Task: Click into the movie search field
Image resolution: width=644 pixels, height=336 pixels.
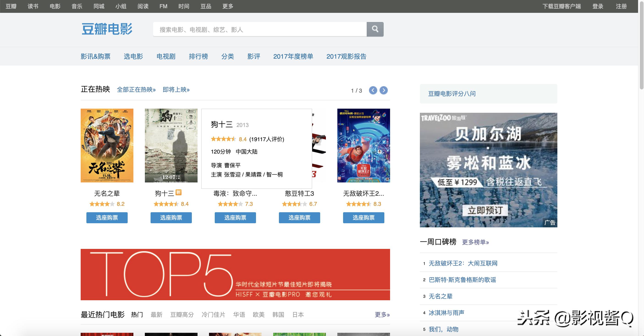Action: pos(259,30)
